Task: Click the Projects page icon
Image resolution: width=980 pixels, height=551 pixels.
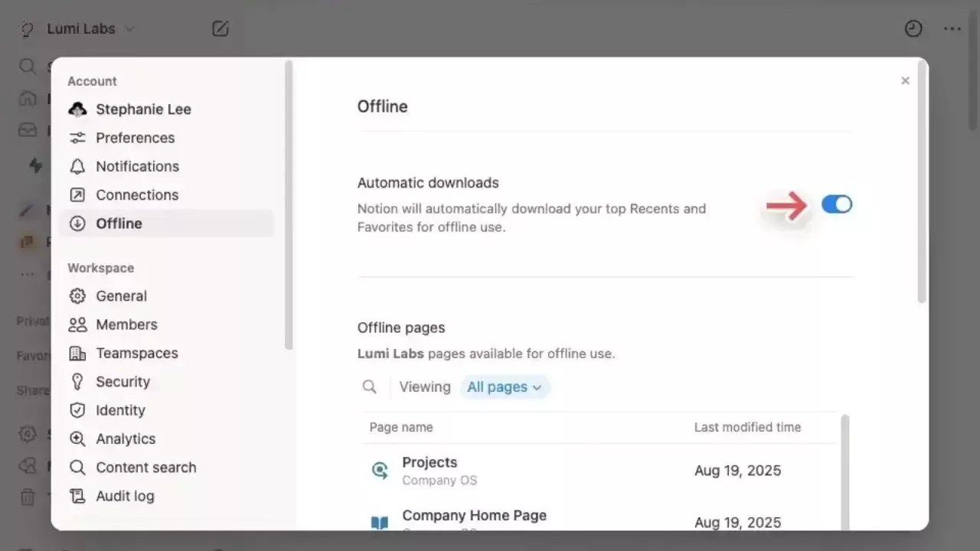Action: pyautogui.click(x=380, y=471)
